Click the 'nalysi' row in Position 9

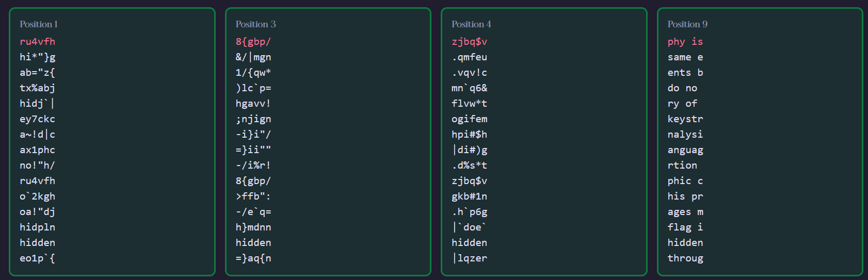tap(685, 135)
